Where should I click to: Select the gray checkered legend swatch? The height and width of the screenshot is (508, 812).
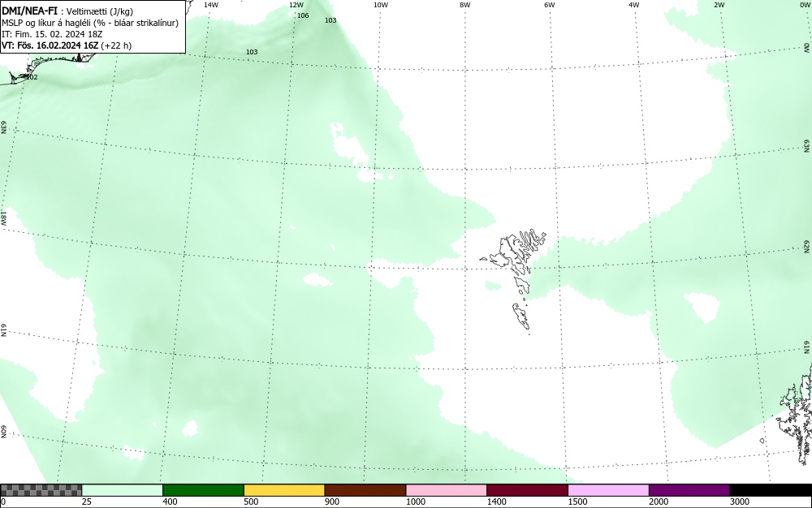(41, 490)
